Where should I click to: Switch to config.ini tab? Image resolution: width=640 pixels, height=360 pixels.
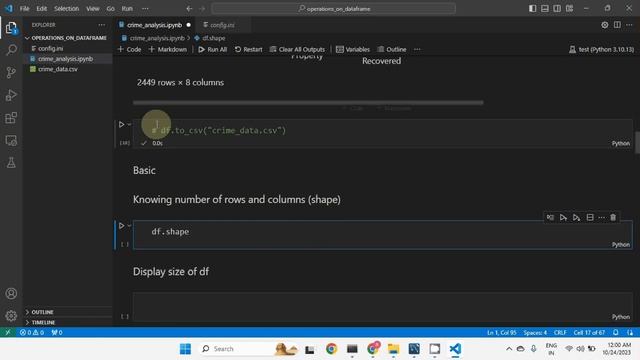pyautogui.click(x=222, y=25)
